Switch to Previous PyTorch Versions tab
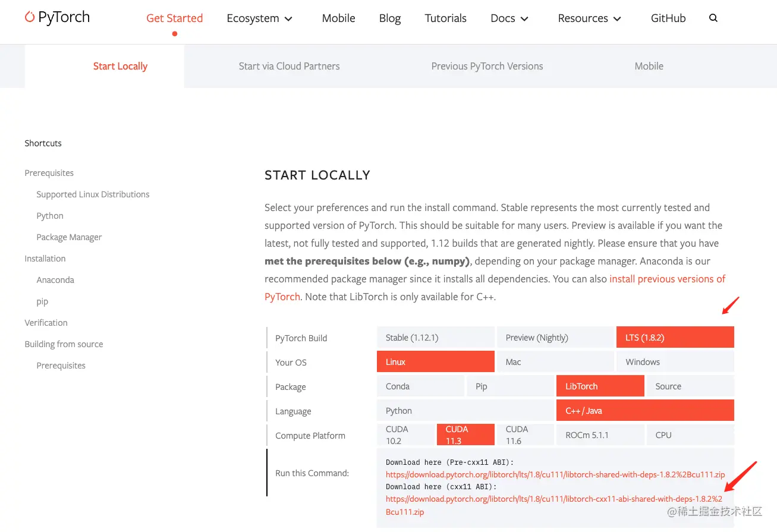Image resolution: width=777 pixels, height=532 pixels. click(487, 66)
